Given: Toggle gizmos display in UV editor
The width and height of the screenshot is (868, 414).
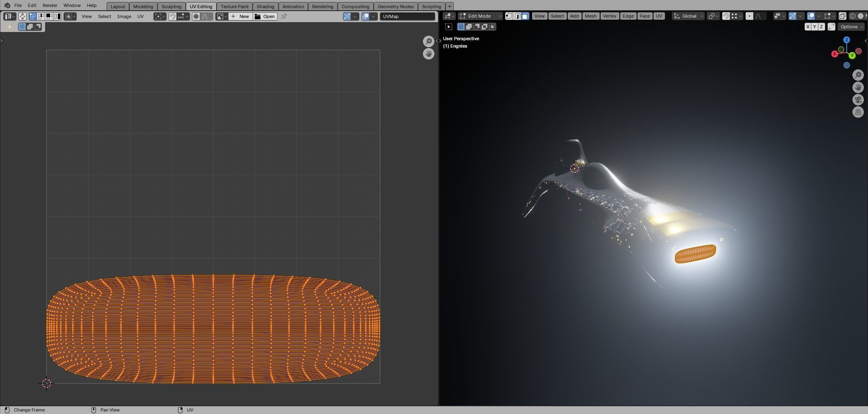Looking at the screenshot, I should tap(347, 16).
